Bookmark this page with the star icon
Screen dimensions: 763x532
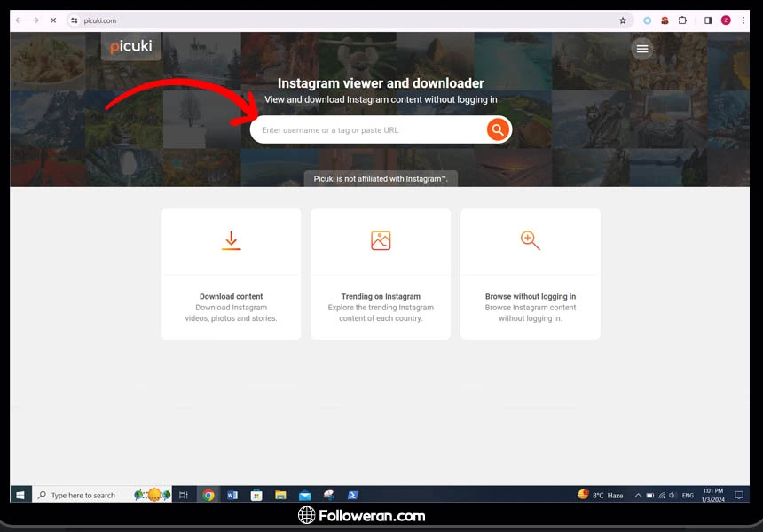point(623,20)
